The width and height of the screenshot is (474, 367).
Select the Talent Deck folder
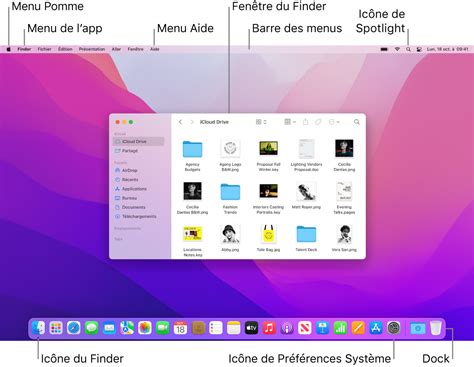point(306,234)
